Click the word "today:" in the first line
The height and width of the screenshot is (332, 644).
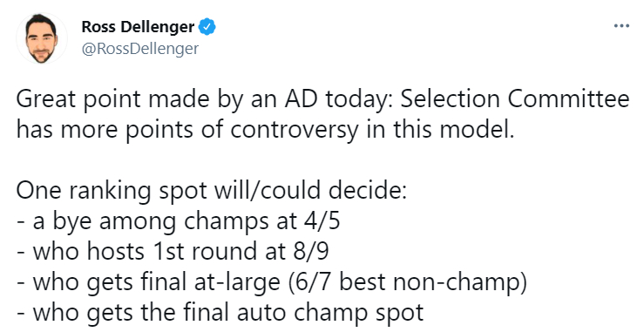(360, 100)
